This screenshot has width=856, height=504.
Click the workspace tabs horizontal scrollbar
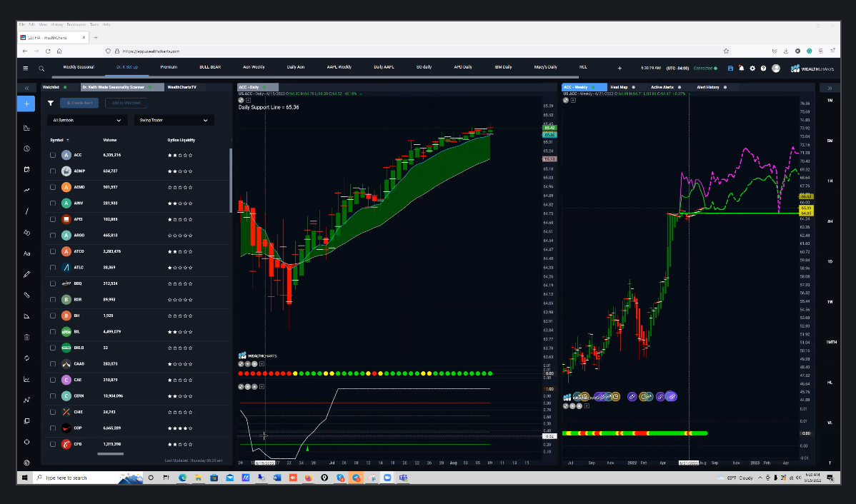316,77
